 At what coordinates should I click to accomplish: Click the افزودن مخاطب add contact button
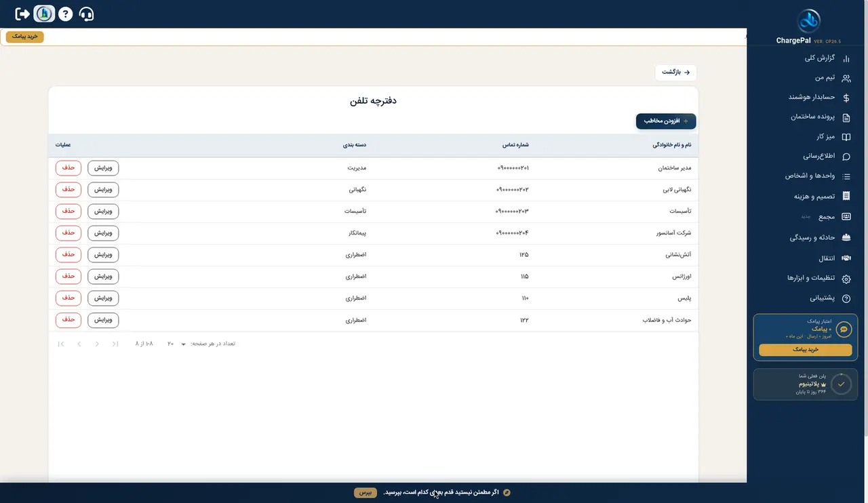click(666, 121)
